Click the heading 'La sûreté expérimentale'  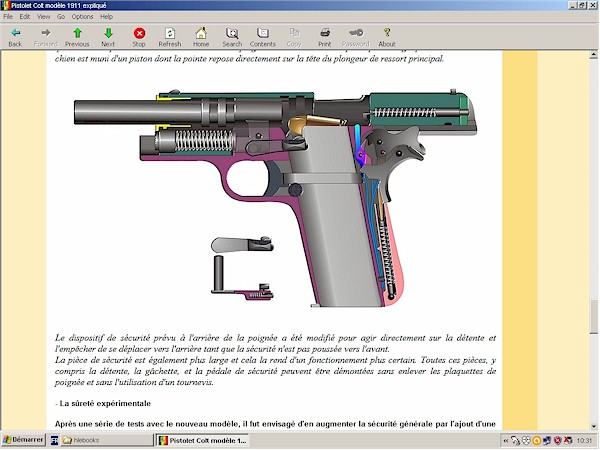105,403
